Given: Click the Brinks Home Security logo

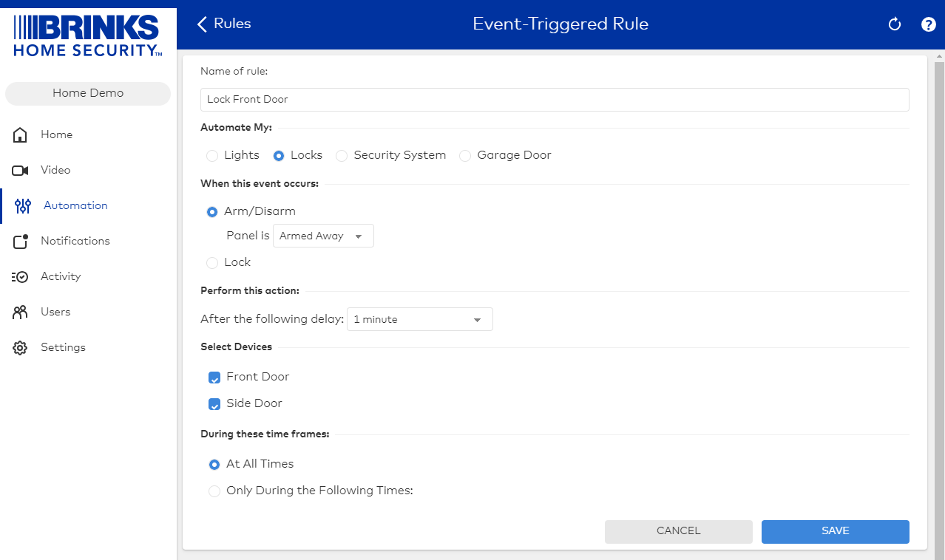Looking at the screenshot, I should click(x=87, y=36).
